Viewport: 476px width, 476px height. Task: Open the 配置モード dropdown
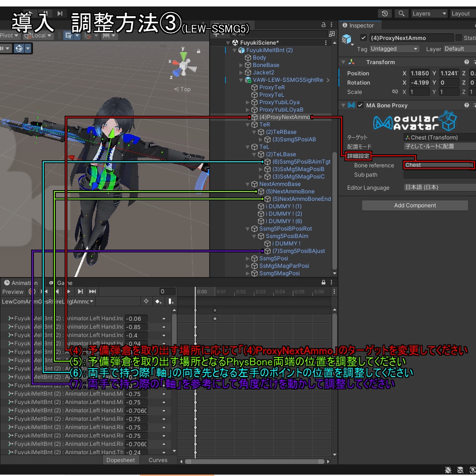(x=440, y=146)
